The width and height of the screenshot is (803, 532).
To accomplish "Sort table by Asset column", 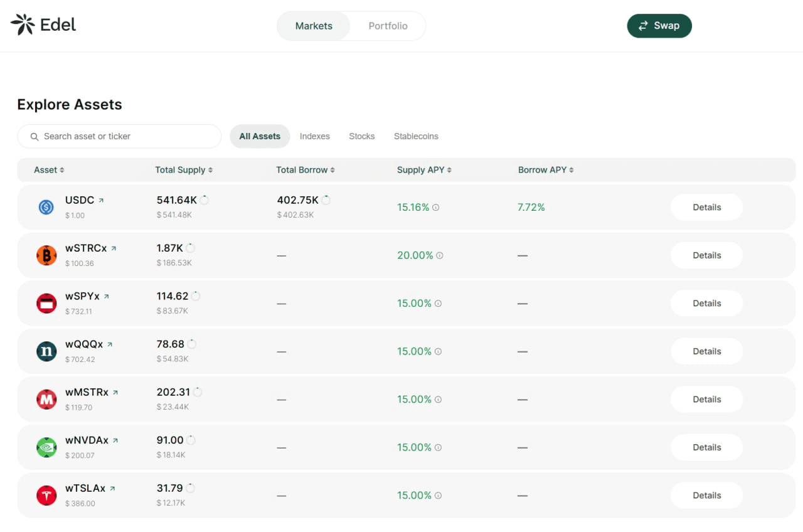I will (49, 170).
